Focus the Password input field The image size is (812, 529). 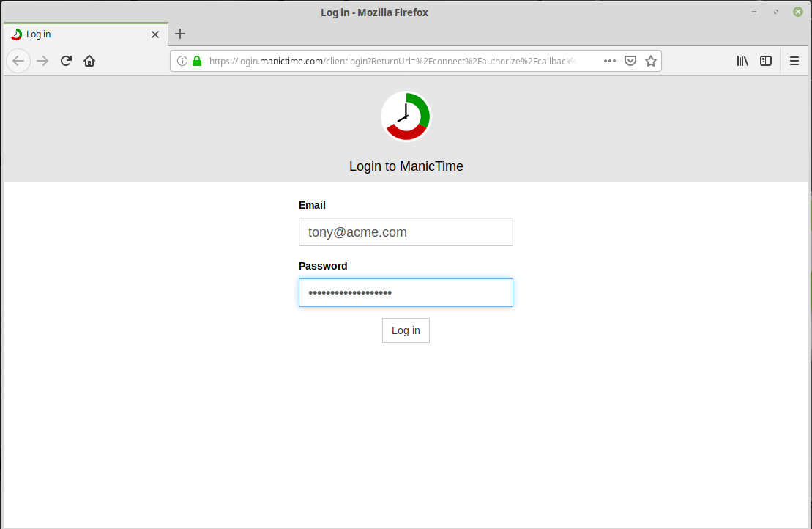tap(406, 293)
